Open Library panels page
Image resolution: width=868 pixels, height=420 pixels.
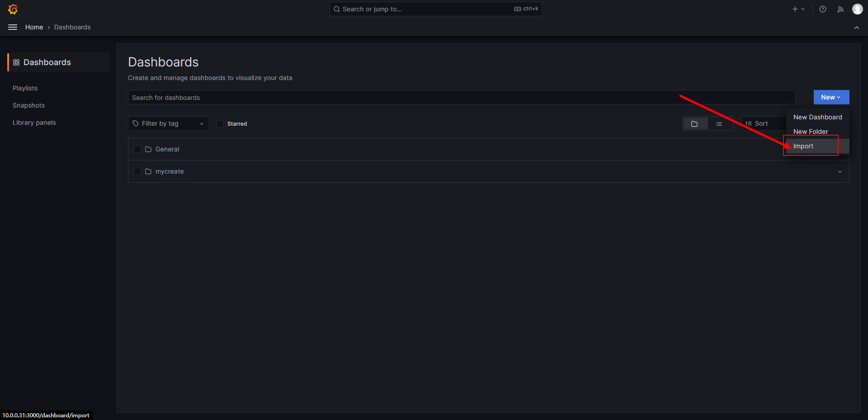pos(34,123)
